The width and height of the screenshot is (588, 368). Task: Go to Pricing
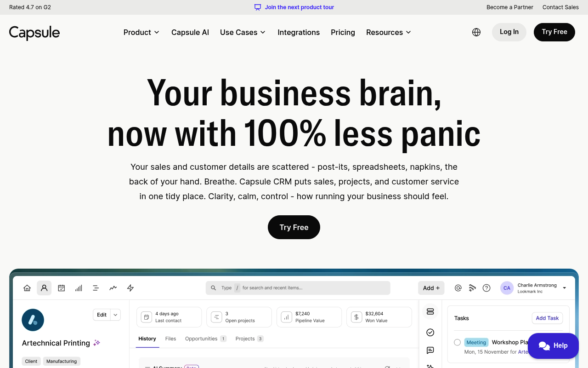pos(343,32)
